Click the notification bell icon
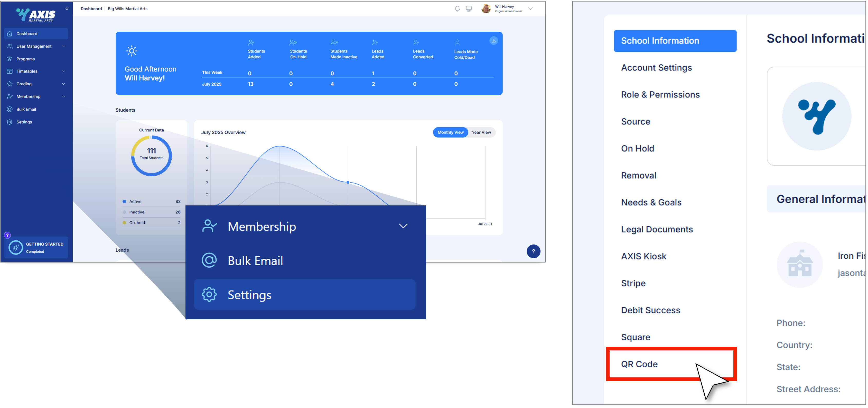Screen dimensions: 868x408 pyautogui.click(x=457, y=9)
